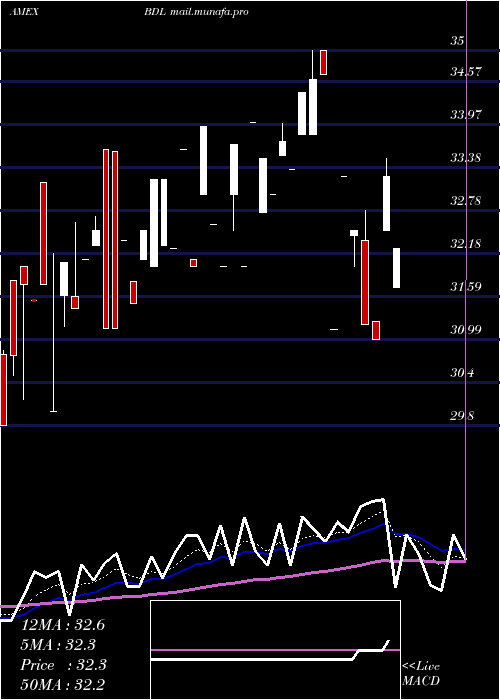Image resolution: width=500 pixels, height=700 pixels.
Task: Click the AMEX exchange label
Action: [x=24, y=12]
